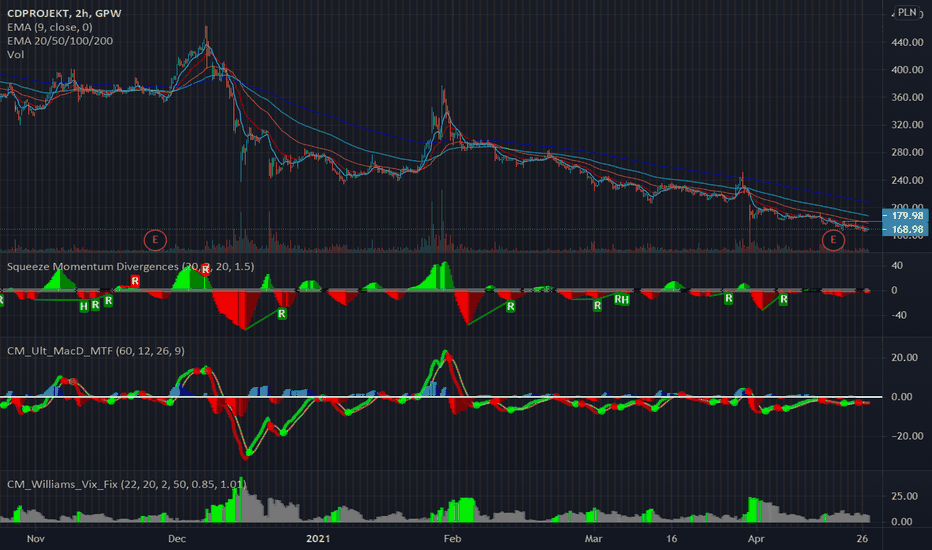Click the 26 date label on time axis

862,539
